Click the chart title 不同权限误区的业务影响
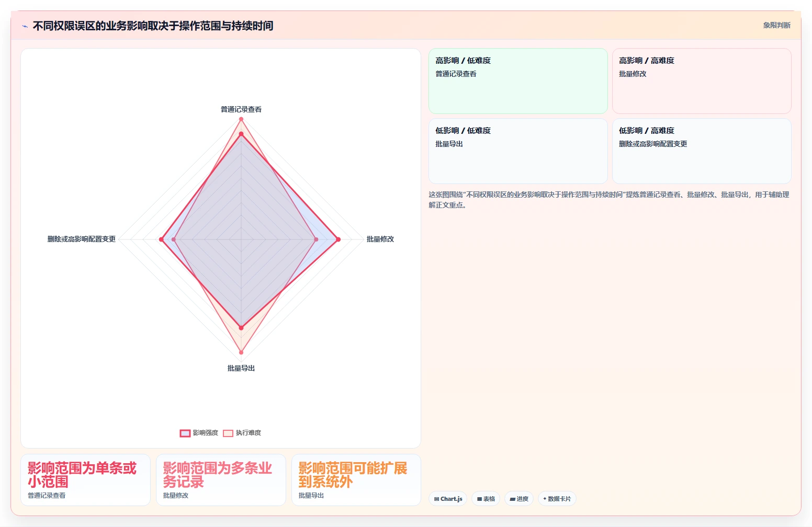Viewport: 812px width, 527px height. [x=153, y=26]
